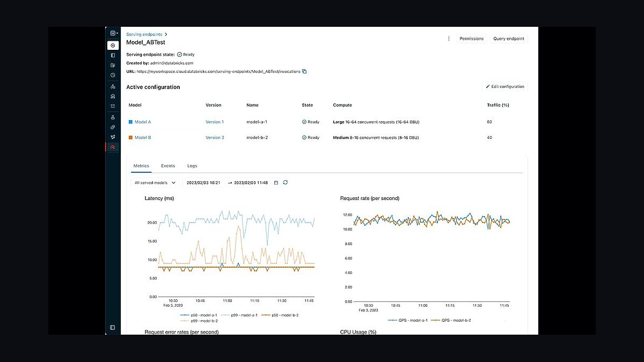The image size is (644, 362).
Task: Click the chain-link icon in sidebar
Action: pyautogui.click(x=113, y=127)
